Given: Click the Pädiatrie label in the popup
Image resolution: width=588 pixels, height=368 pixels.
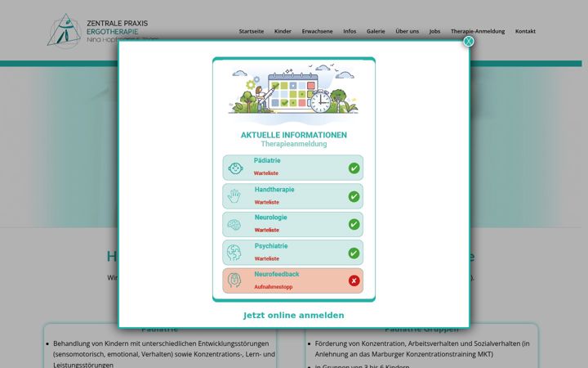Looking at the screenshot, I should (x=267, y=160).
